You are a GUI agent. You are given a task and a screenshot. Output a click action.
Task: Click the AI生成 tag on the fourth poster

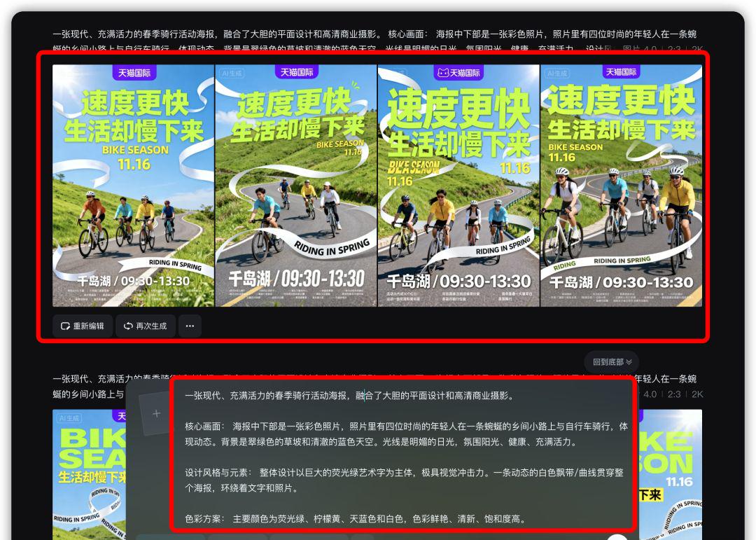click(558, 71)
